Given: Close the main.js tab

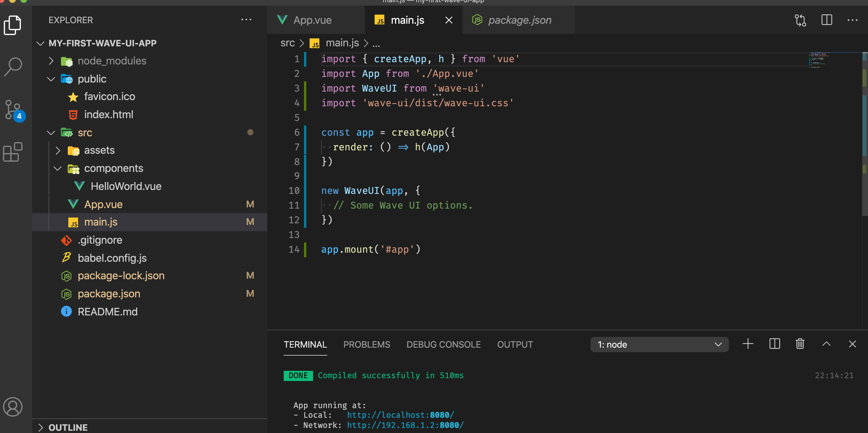Looking at the screenshot, I should 448,20.
